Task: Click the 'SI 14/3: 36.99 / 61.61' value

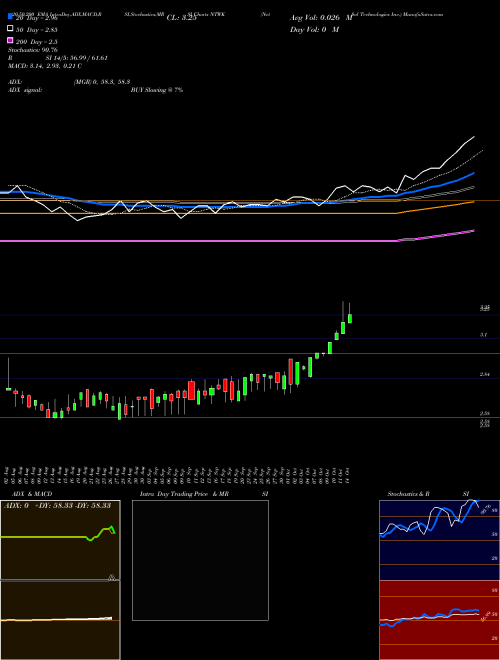Action: click(x=77, y=58)
